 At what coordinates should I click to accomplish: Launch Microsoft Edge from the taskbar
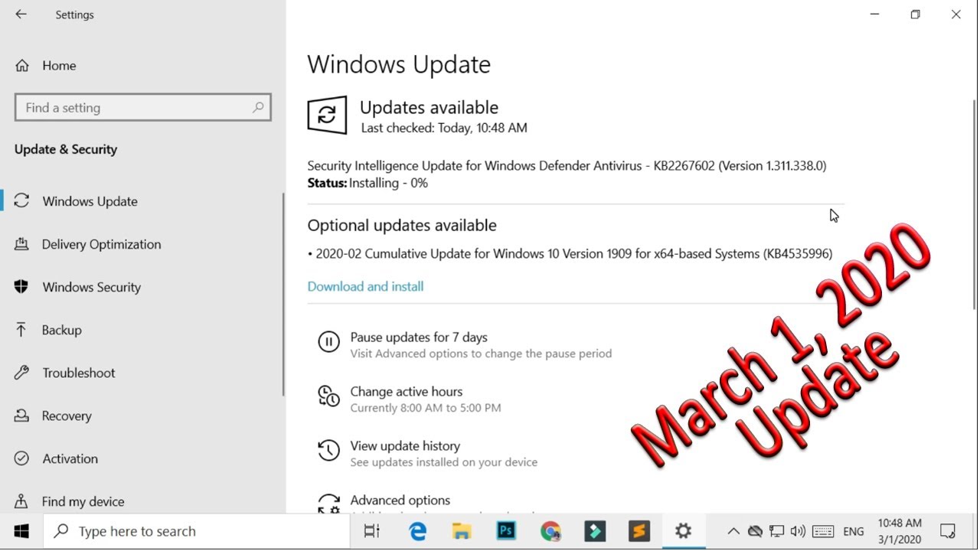click(x=417, y=531)
